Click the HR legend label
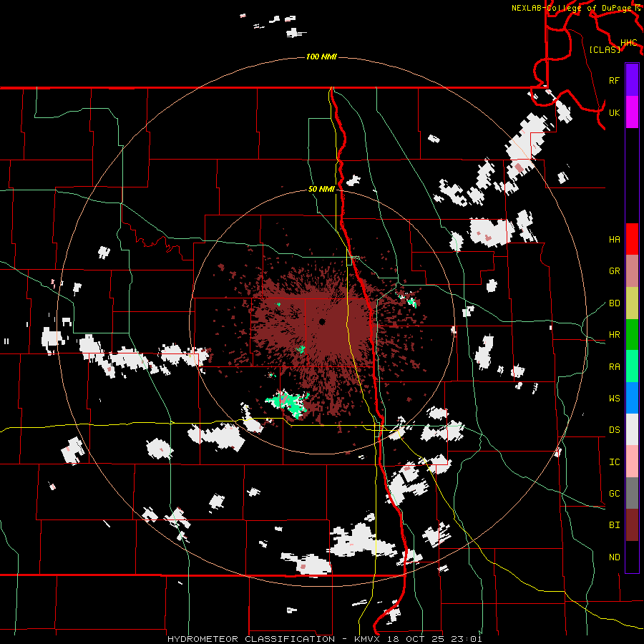 615,335
